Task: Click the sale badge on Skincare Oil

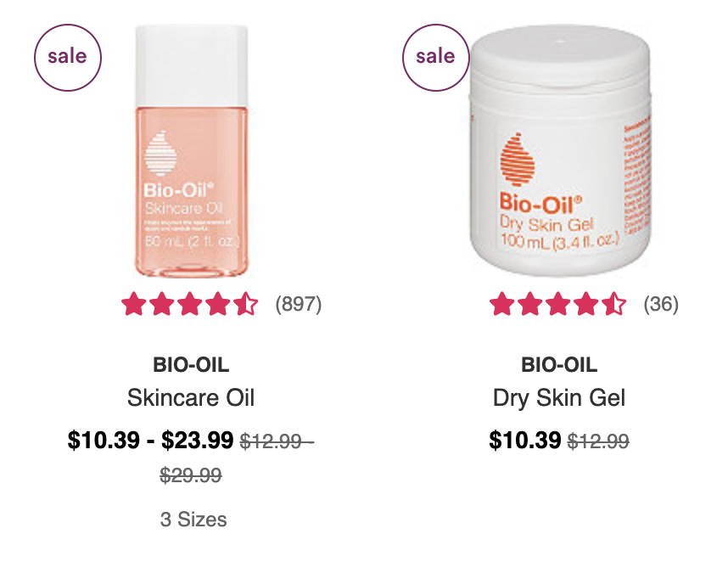Action: coord(68,58)
